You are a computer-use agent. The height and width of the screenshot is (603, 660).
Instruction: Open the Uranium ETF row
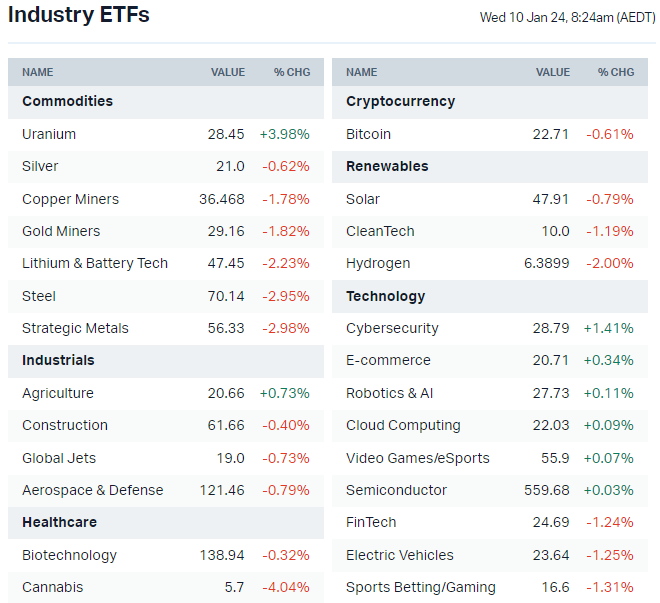[49, 134]
